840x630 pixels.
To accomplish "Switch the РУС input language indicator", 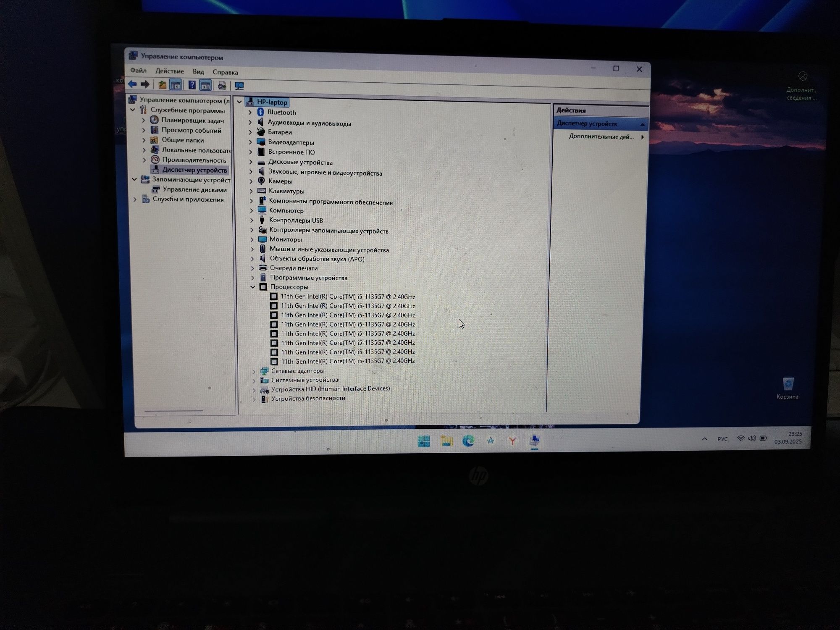I will pyautogui.click(x=722, y=439).
